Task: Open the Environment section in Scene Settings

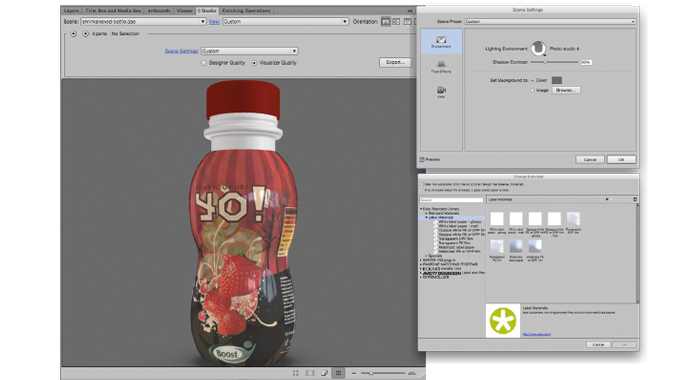Action: pyautogui.click(x=441, y=42)
